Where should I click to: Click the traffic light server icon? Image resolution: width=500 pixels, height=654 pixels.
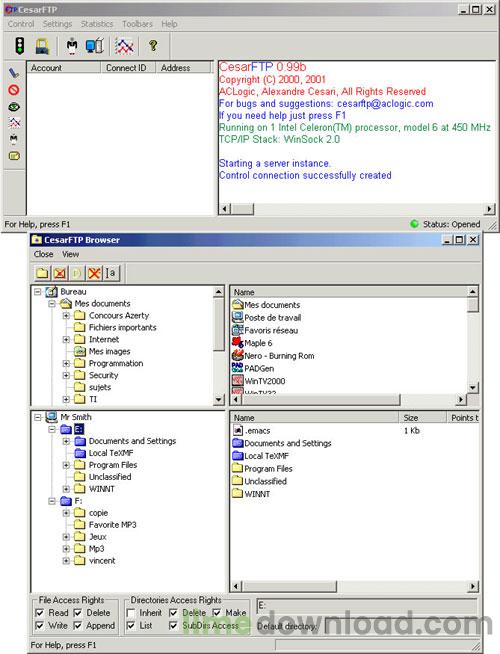click(x=20, y=46)
